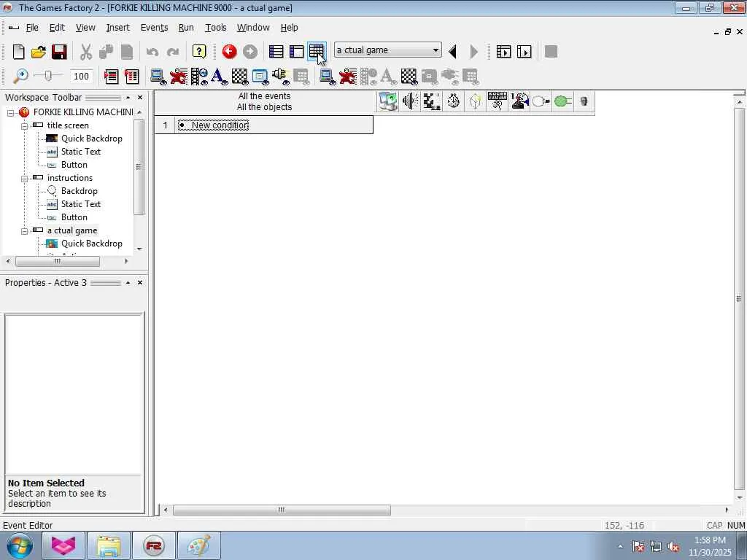Open the Help menu
This screenshot has width=747, height=560.
click(x=289, y=28)
